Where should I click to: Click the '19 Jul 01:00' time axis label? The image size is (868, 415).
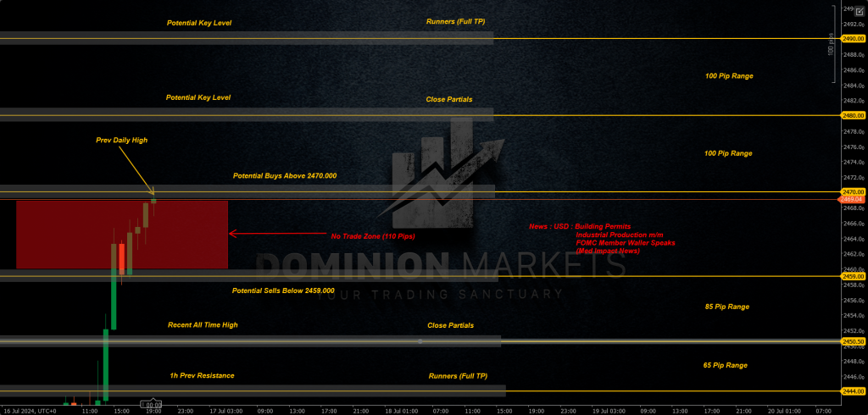(609, 412)
